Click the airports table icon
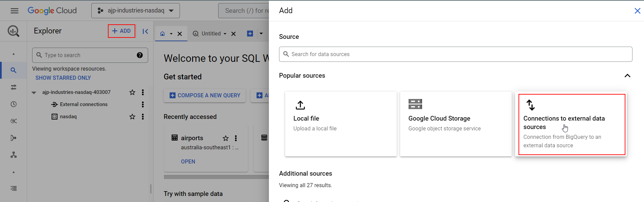The height and width of the screenshot is (202, 644). point(175,137)
